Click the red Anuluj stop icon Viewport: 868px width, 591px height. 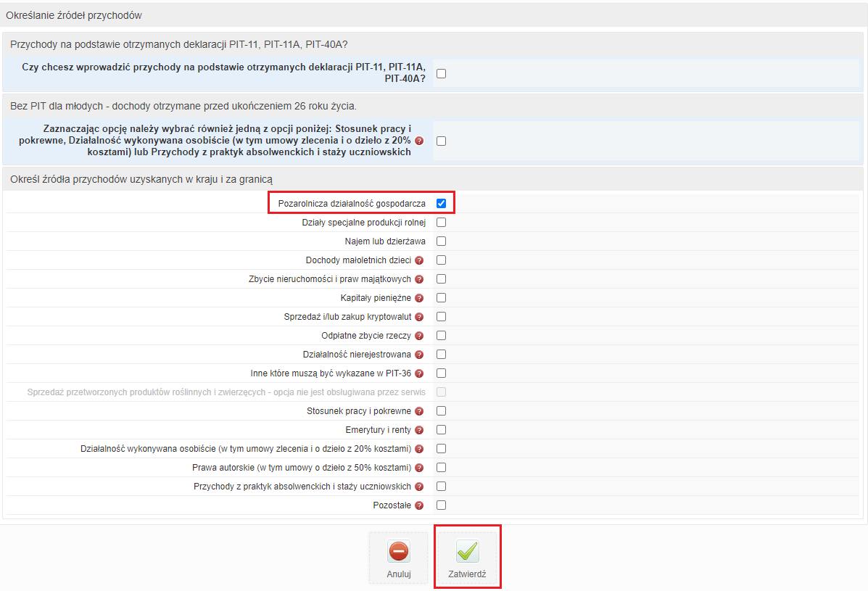click(x=399, y=550)
